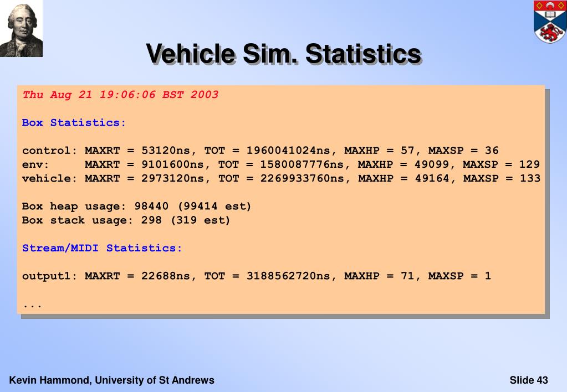This screenshot has width=567, height=392.
Task: Click 'MAXSP = 129' value
Action: (502, 165)
